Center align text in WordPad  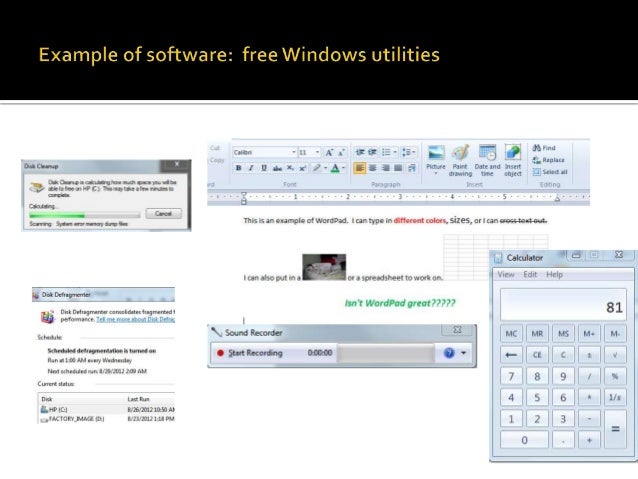(x=373, y=168)
